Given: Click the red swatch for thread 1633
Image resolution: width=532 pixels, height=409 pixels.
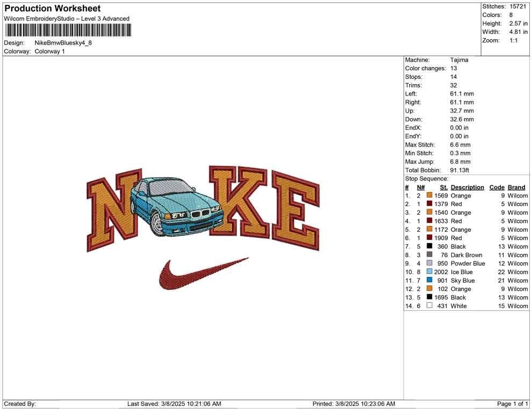Looking at the screenshot, I should point(429,221).
